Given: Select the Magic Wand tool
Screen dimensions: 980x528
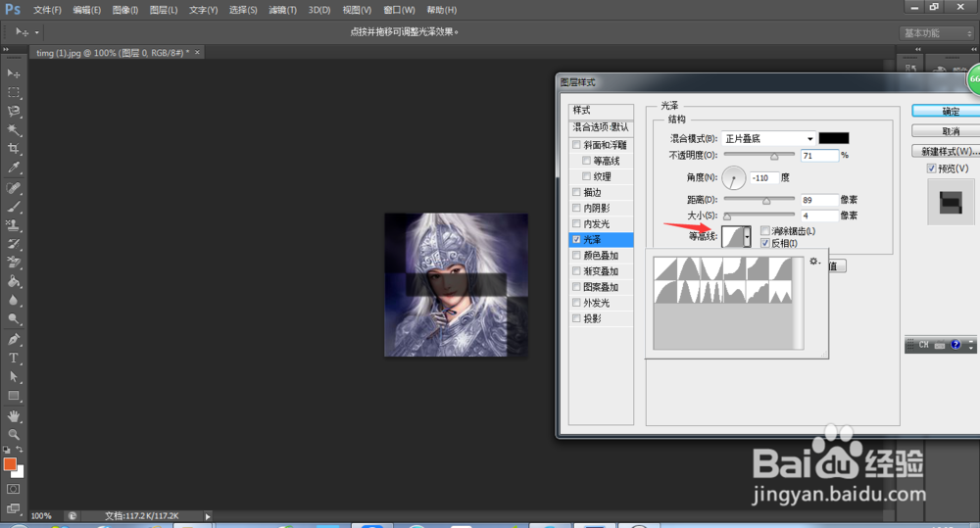Looking at the screenshot, I should click(x=13, y=130).
